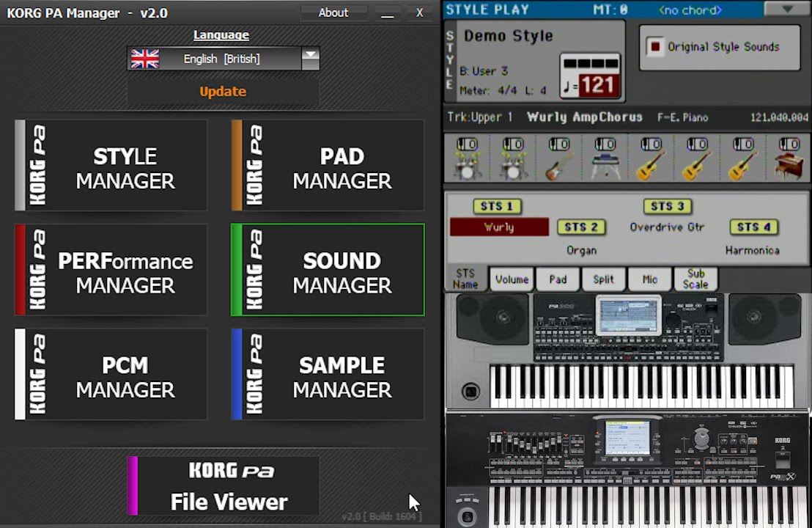Select the first drum kit track icon
The height and width of the screenshot is (528, 812).
click(467, 165)
